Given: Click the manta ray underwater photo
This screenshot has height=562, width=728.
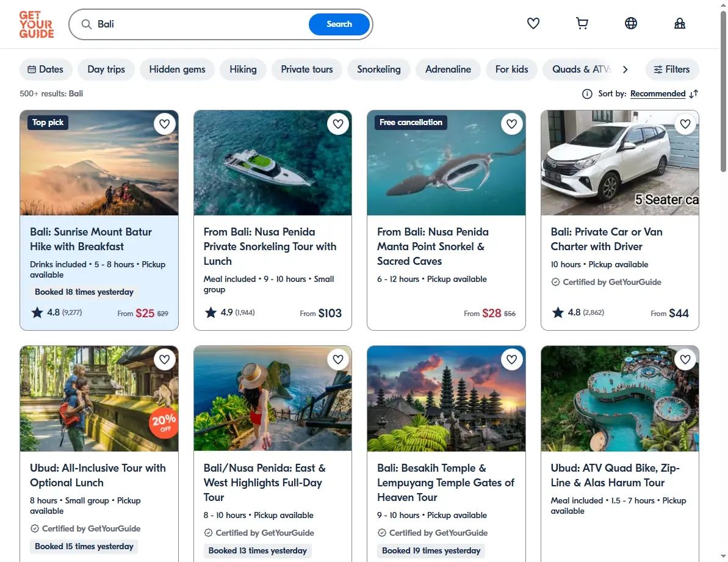Looking at the screenshot, I should pos(446,163).
